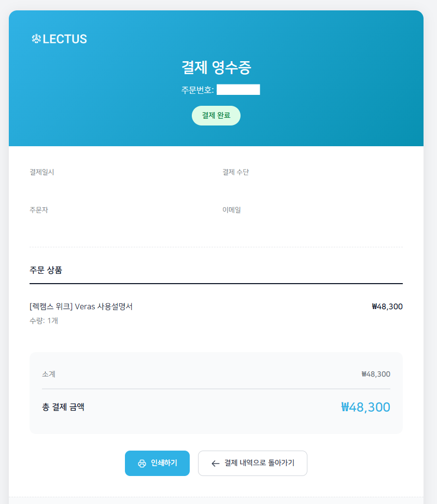Click the 결제 완료 status badge
This screenshot has height=504, width=437.
(216, 116)
